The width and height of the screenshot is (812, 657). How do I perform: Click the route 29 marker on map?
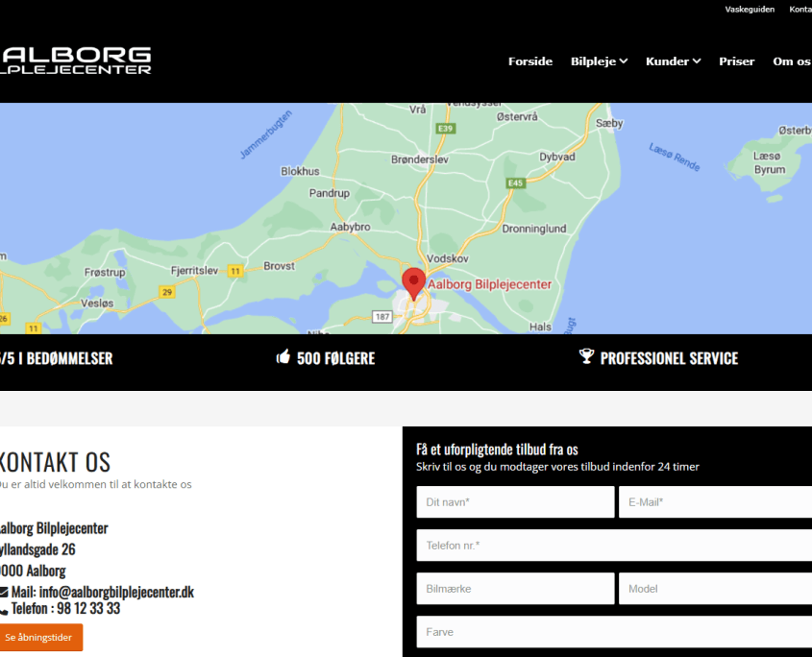pos(167,292)
